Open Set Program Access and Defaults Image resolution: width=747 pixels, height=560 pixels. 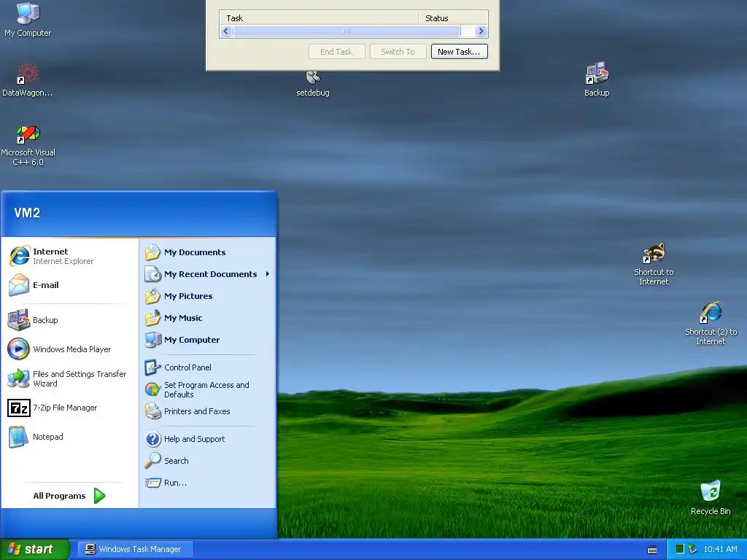coord(207,389)
